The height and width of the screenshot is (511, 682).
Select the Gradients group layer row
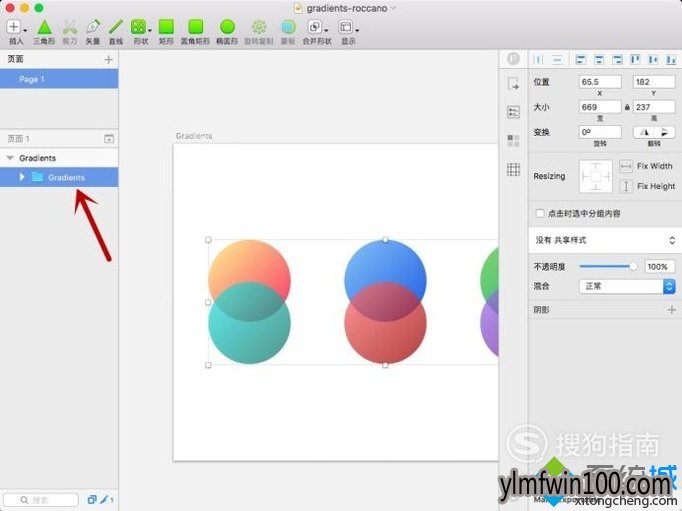click(x=59, y=177)
